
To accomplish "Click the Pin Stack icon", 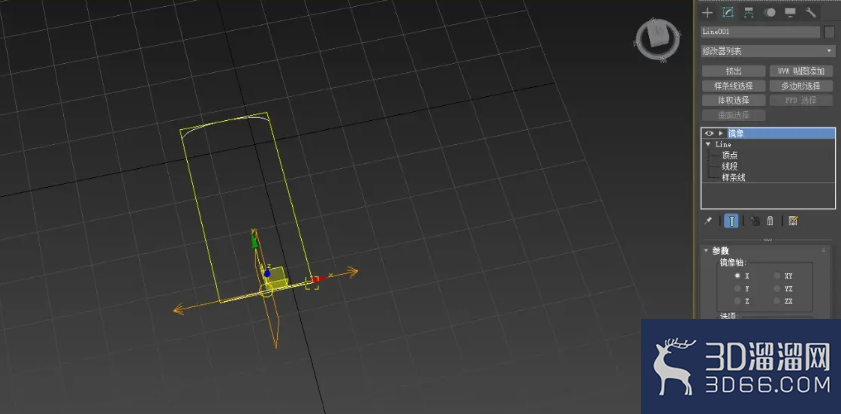I will click(708, 220).
